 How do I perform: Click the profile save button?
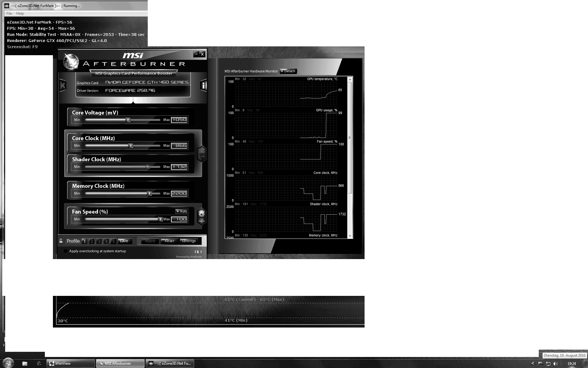click(124, 241)
